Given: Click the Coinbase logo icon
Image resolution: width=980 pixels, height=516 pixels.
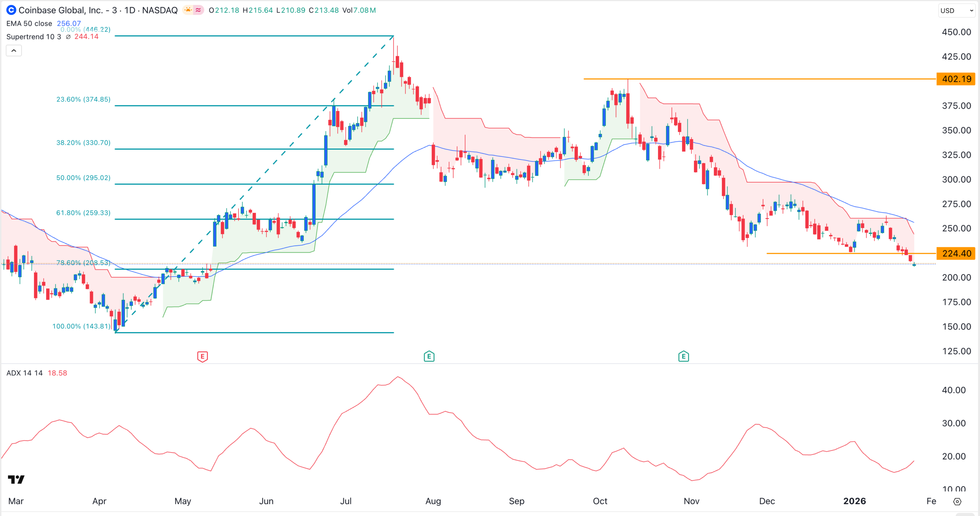Looking at the screenshot, I should (x=11, y=10).
